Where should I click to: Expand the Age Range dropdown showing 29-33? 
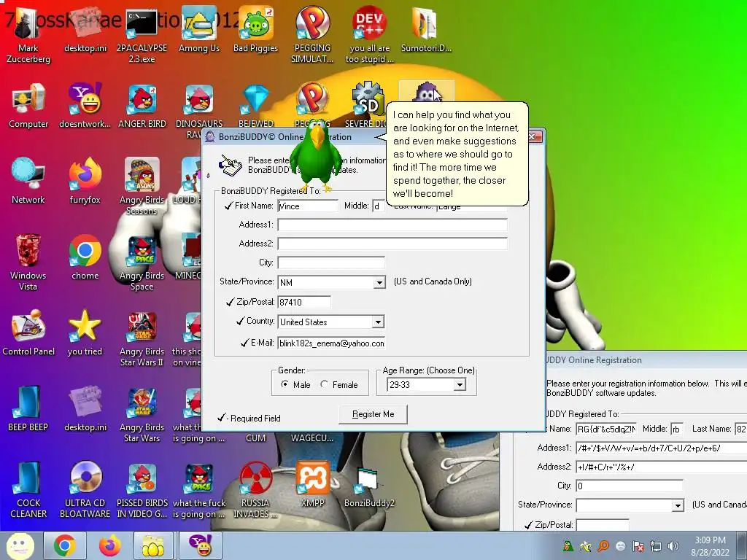click(460, 384)
